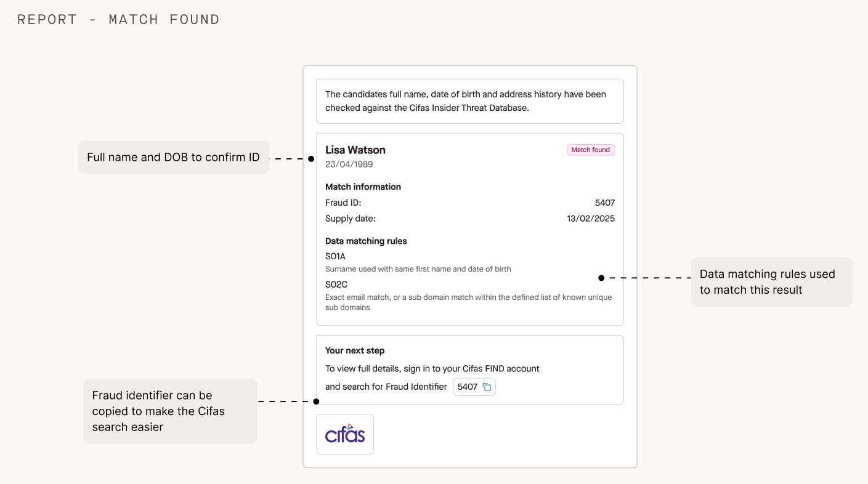The image size is (868, 484).
Task: Click the bullet dot beside the fraud identifier note
Action: click(316, 401)
